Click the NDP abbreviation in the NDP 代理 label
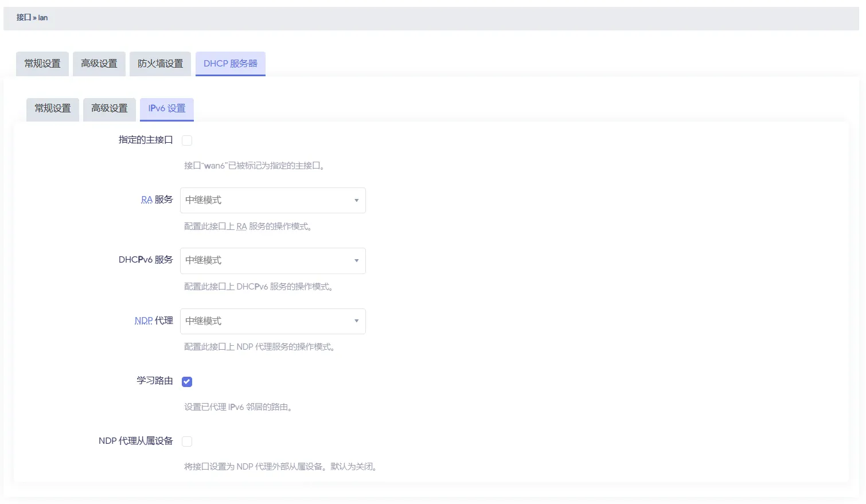 (143, 321)
